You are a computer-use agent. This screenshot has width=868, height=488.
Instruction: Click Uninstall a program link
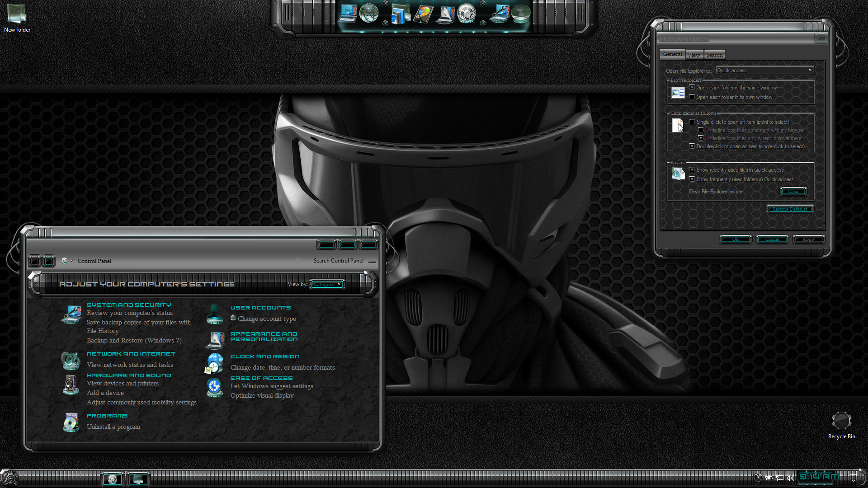pyautogui.click(x=113, y=427)
